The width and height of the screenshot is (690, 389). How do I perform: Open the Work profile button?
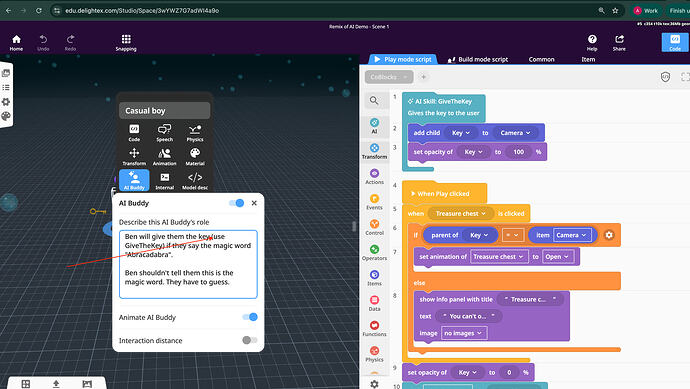point(646,11)
